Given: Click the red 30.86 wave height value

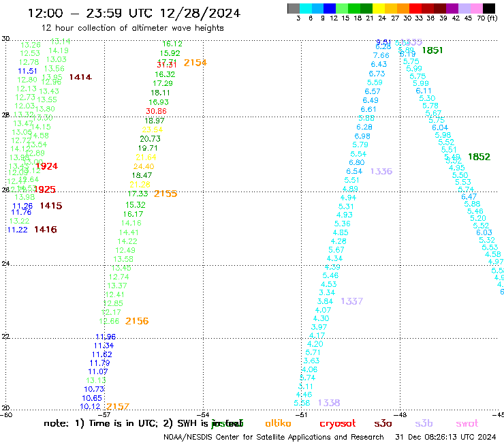Looking at the screenshot, I should (x=156, y=111).
